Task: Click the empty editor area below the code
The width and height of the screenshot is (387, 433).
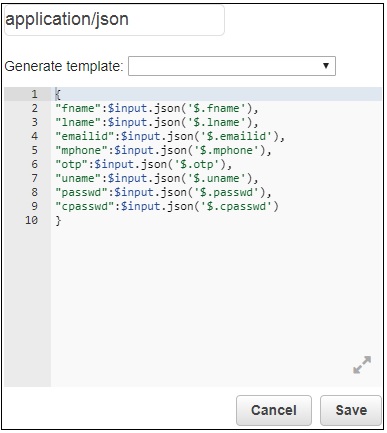Action: pyautogui.click(x=216, y=300)
